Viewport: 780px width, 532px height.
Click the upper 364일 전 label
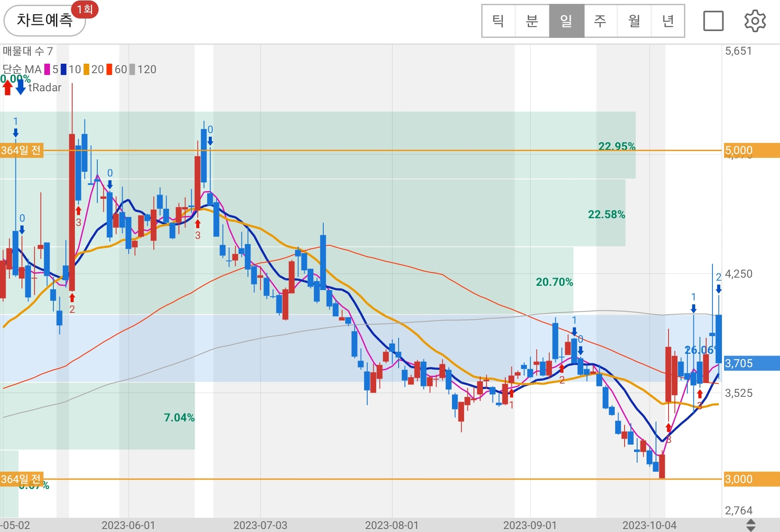click(x=22, y=150)
